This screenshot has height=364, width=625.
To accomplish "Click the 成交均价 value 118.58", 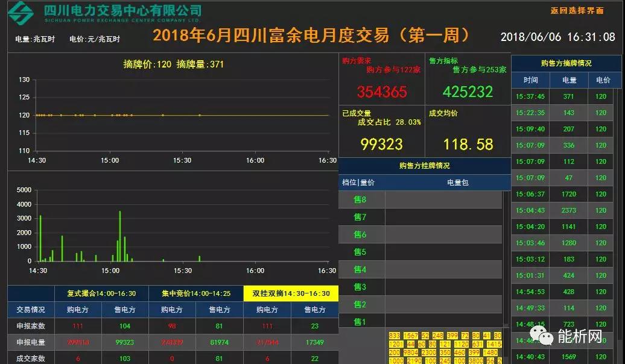I will click(468, 145).
